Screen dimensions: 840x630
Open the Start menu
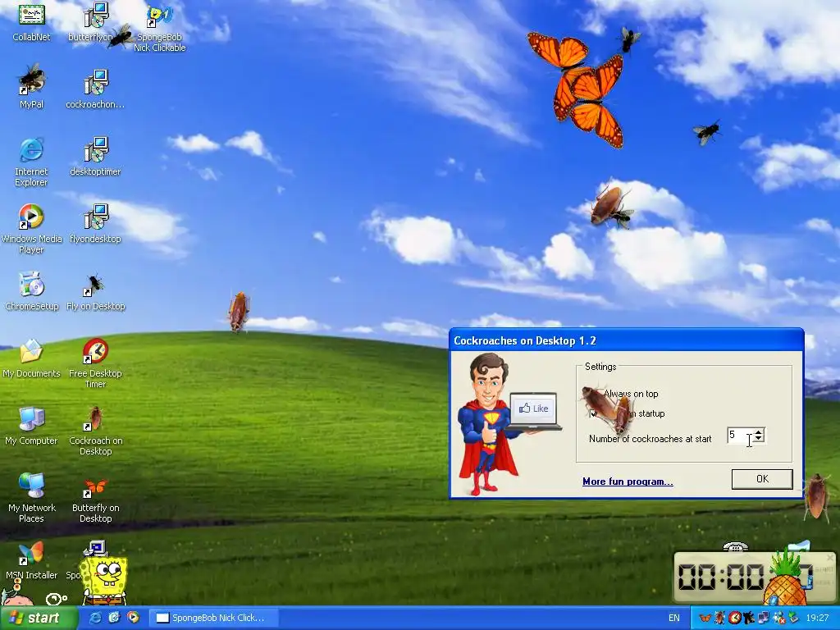pyautogui.click(x=39, y=618)
